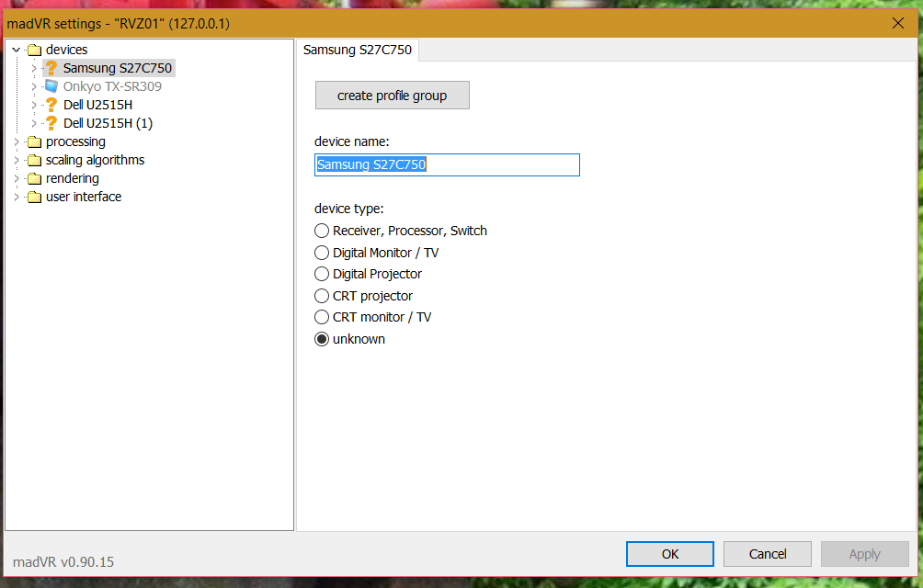Click the processing folder icon
Viewport: 923px width, 588px height.
34,141
